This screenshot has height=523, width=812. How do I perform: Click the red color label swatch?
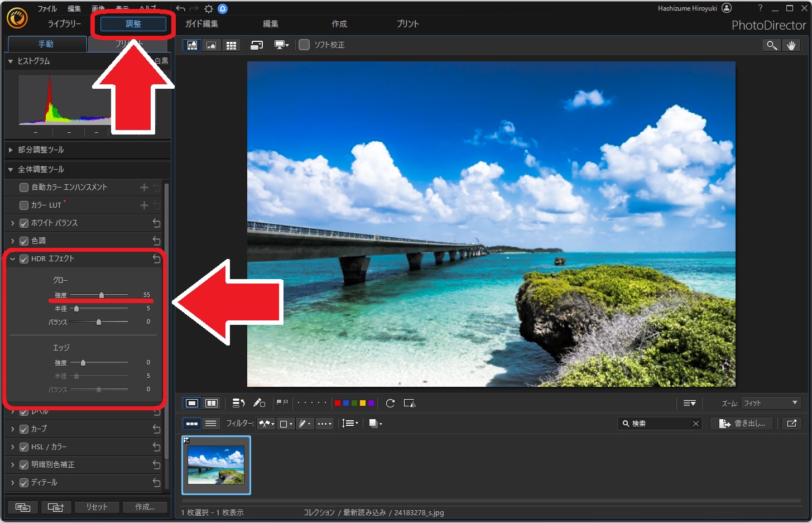point(338,403)
